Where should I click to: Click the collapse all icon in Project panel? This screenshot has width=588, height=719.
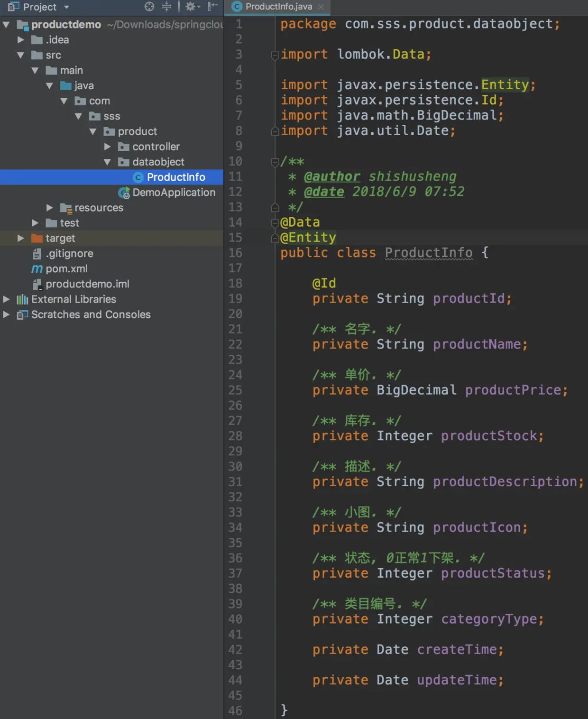166,7
